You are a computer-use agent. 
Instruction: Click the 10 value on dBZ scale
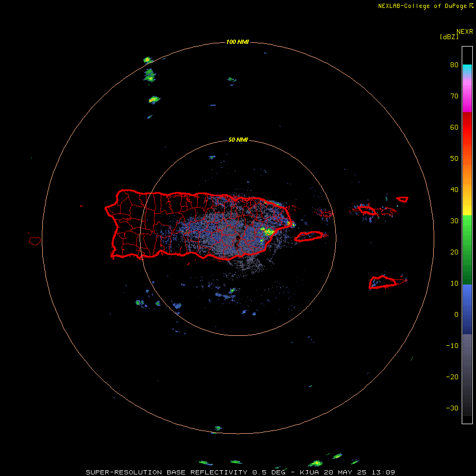pos(454,283)
